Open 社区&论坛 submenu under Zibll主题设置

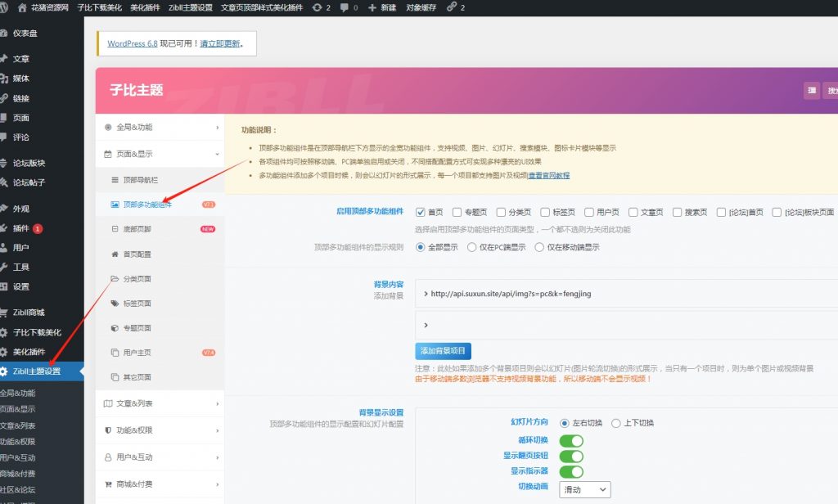pyautogui.click(x=18, y=489)
